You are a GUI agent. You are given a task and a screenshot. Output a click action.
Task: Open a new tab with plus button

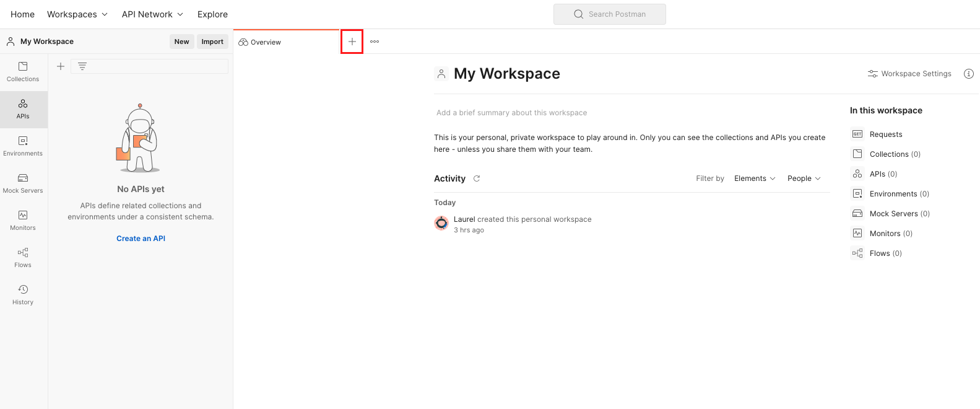(x=352, y=42)
